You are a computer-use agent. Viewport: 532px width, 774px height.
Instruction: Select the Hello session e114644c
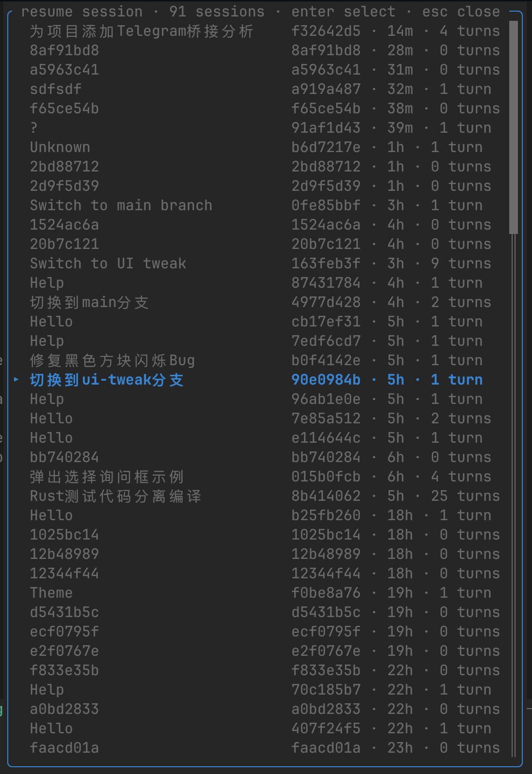tap(265, 438)
